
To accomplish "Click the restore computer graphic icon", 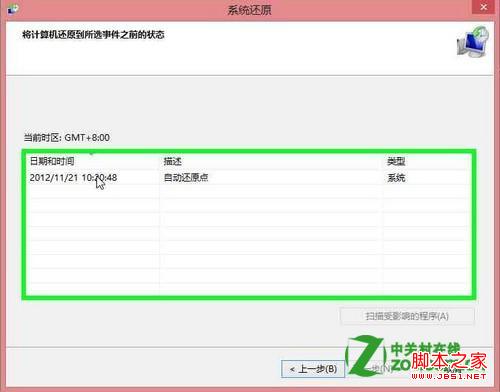I will coord(473,42).
